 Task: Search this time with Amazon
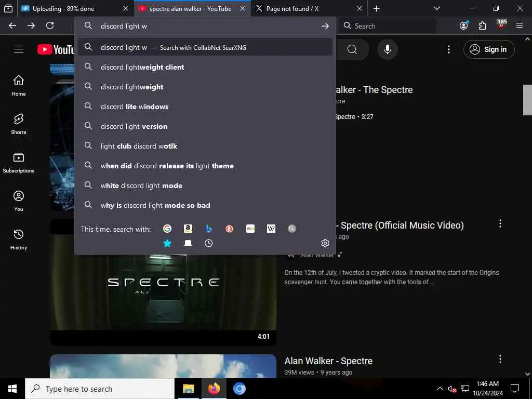coord(188,229)
